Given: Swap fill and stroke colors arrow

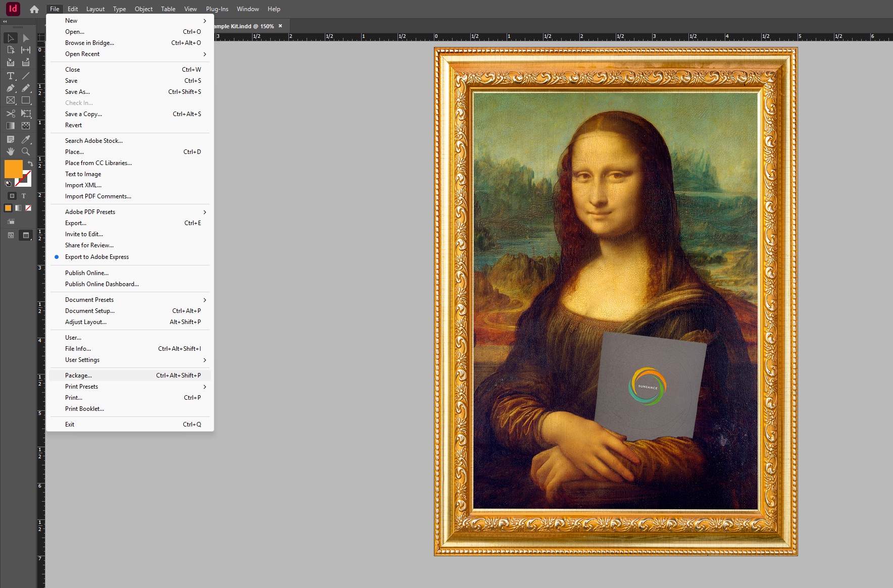Looking at the screenshot, I should (x=30, y=164).
